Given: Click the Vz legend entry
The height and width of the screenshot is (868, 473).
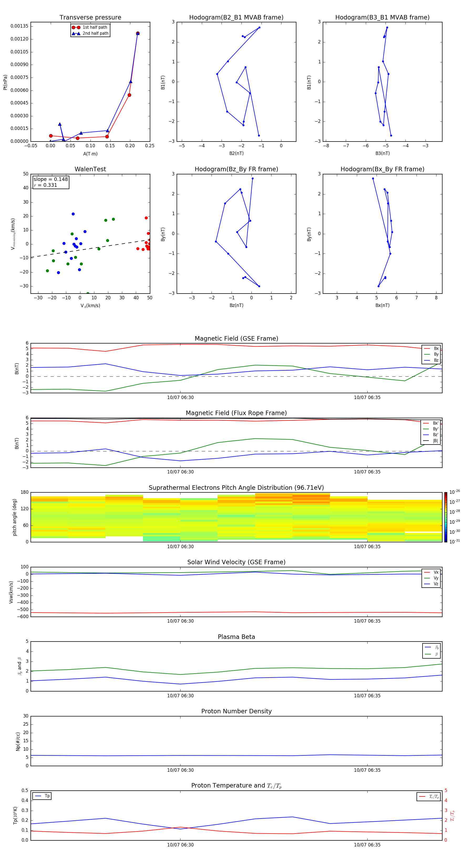Looking at the screenshot, I should 431,584.
